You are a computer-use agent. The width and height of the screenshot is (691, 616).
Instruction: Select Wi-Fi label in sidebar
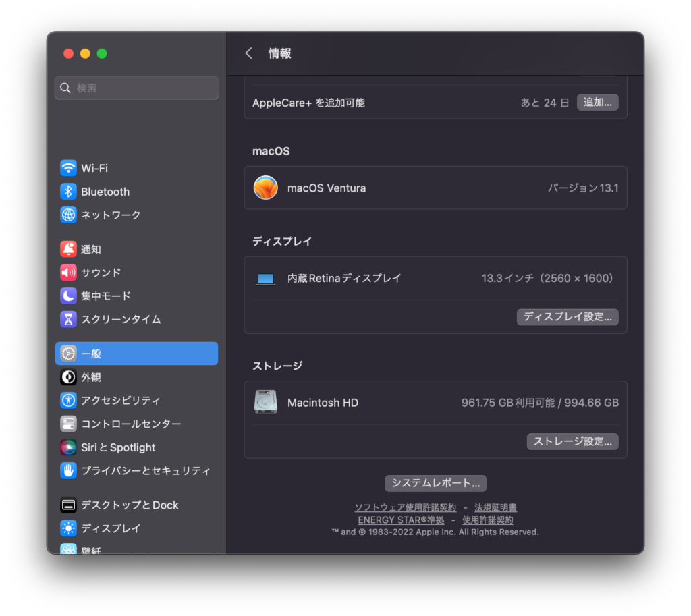(x=94, y=168)
